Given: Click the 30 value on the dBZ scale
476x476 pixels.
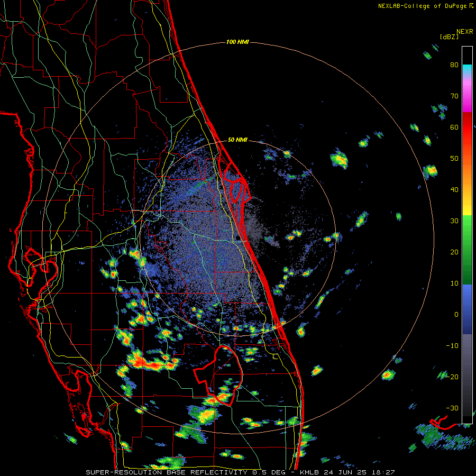Looking at the screenshot, I should coord(454,221).
